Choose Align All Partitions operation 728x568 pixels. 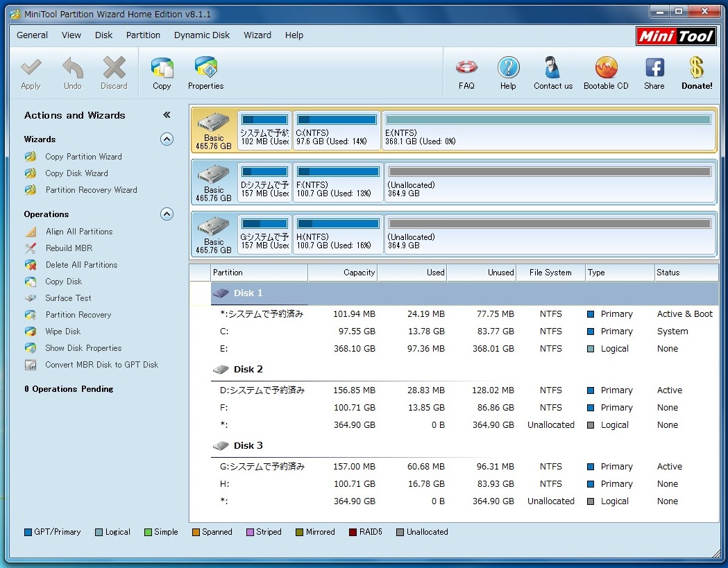79,232
